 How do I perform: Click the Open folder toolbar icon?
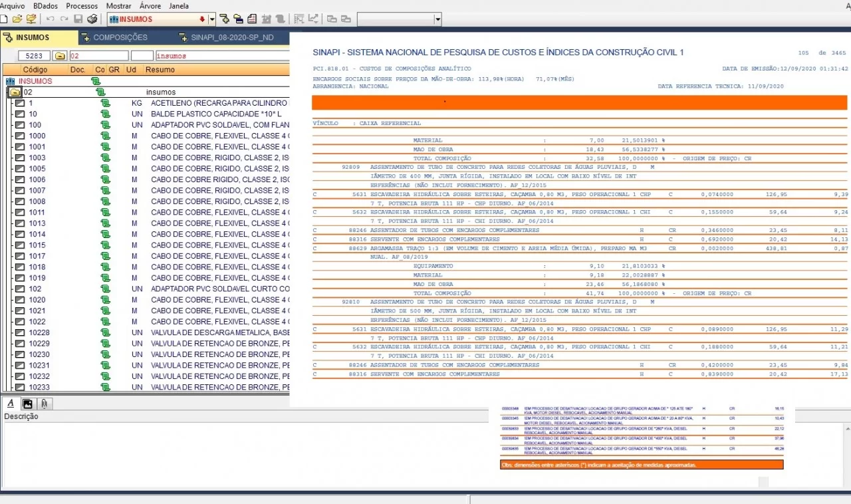pyautogui.click(x=17, y=19)
